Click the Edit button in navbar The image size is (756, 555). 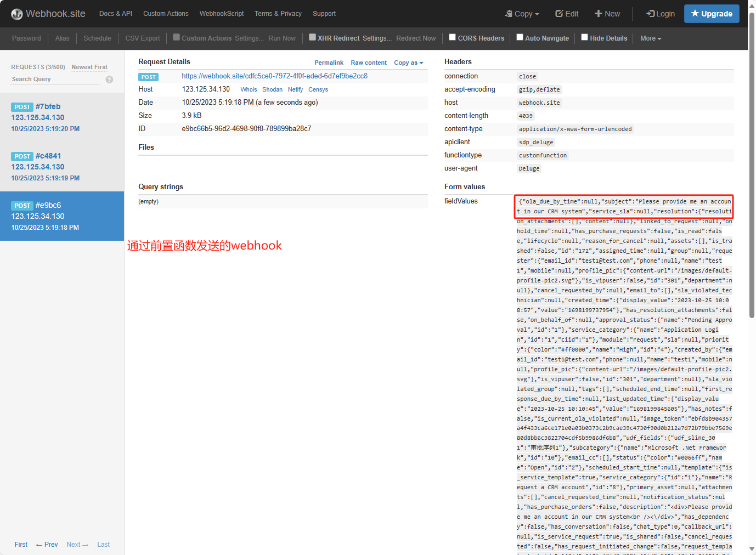pos(567,14)
